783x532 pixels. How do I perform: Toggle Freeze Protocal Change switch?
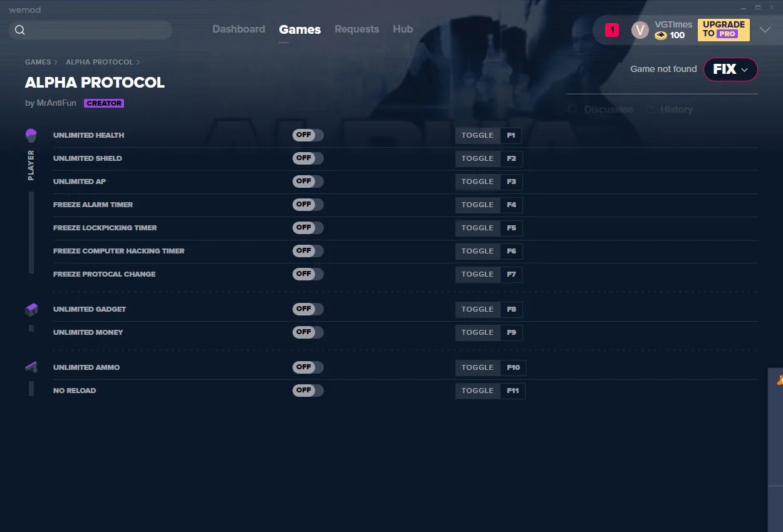[x=308, y=274]
